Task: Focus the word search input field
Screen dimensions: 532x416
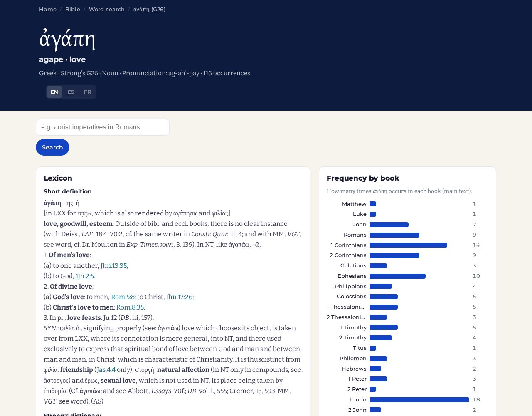Action: click(x=103, y=127)
